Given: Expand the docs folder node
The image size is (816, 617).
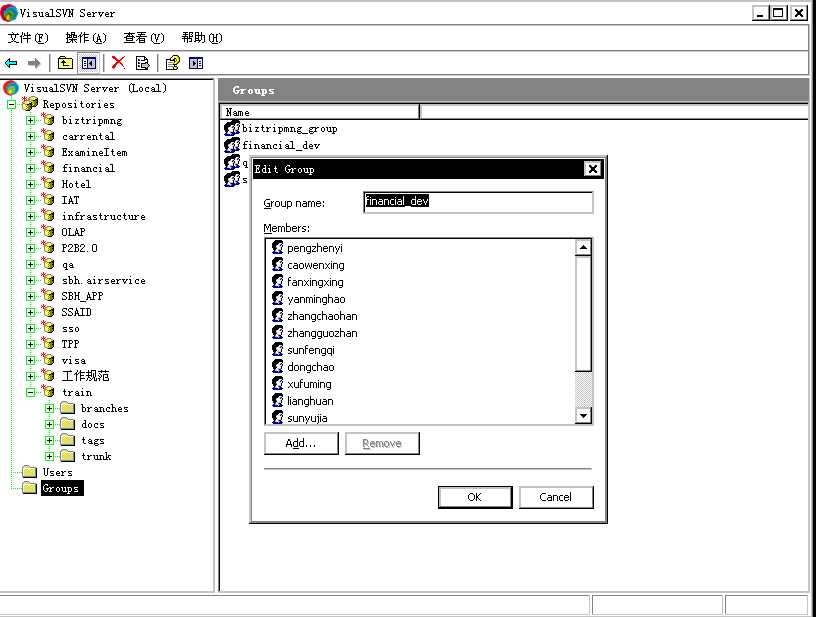Looking at the screenshot, I should click(x=49, y=425).
